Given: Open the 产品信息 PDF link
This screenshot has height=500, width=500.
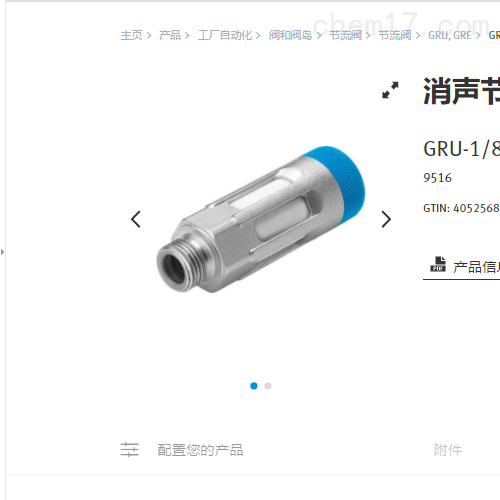Looking at the screenshot, I should 476,267.
